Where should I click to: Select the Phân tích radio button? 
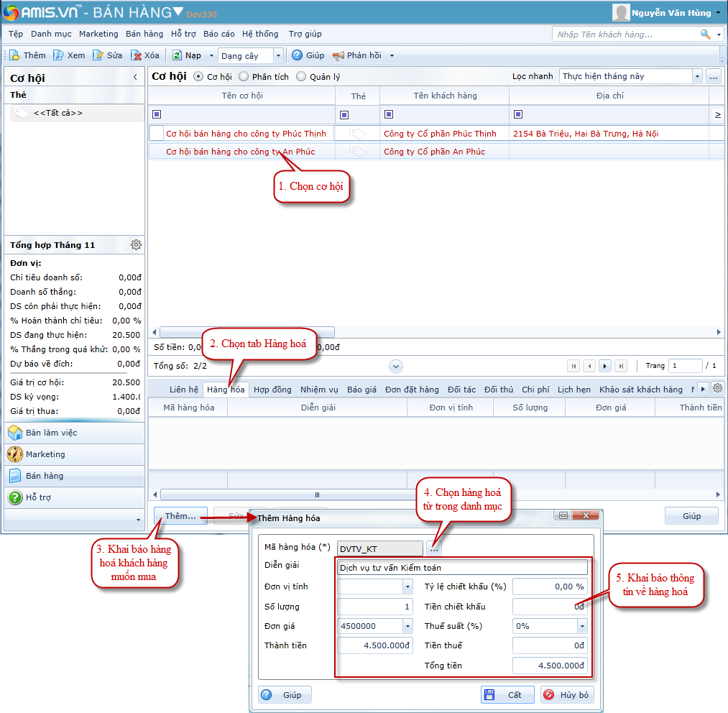click(x=244, y=76)
